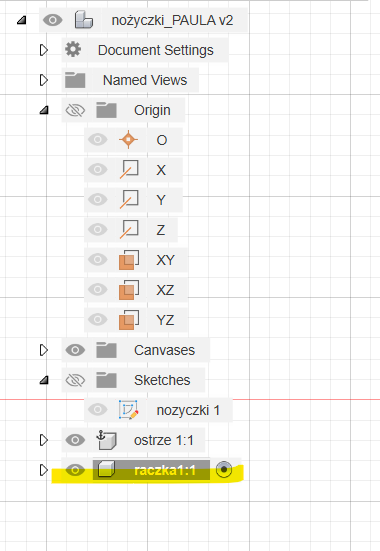380x551 pixels.
Task: Select the origin point O icon
Action: (128, 140)
